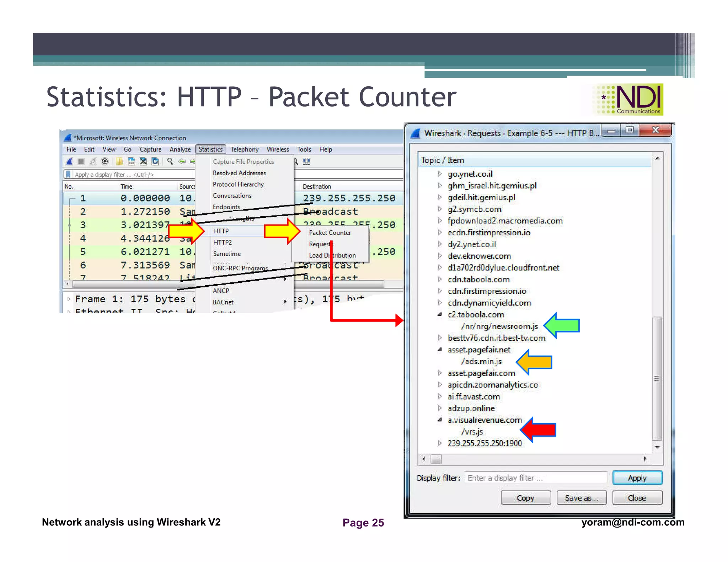This screenshot has width=728, height=562.
Task: Click the Topic / Item column header
Action: 535,160
